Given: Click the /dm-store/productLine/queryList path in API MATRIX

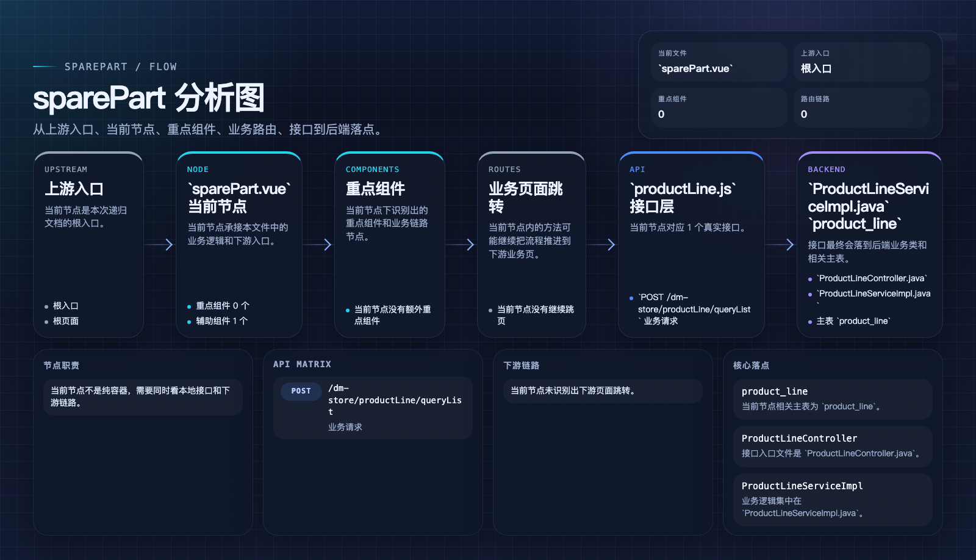Looking at the screenshot, I should click(x=395, y=400).
